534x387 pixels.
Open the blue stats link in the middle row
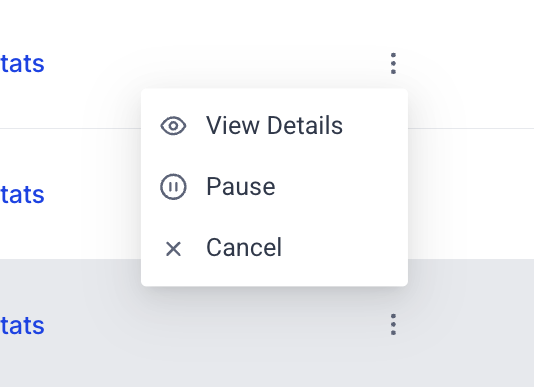pos(22,194)
